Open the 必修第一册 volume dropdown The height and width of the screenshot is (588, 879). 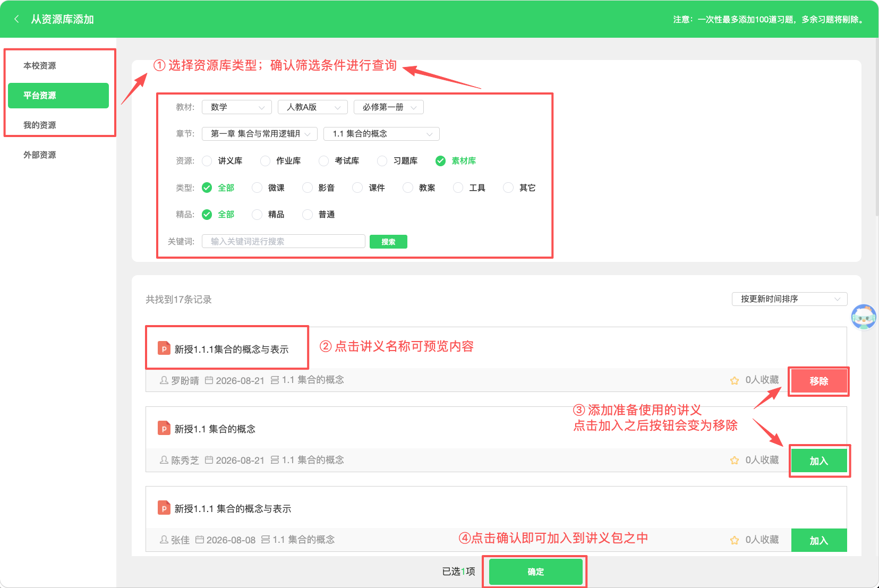click(389, 107)
